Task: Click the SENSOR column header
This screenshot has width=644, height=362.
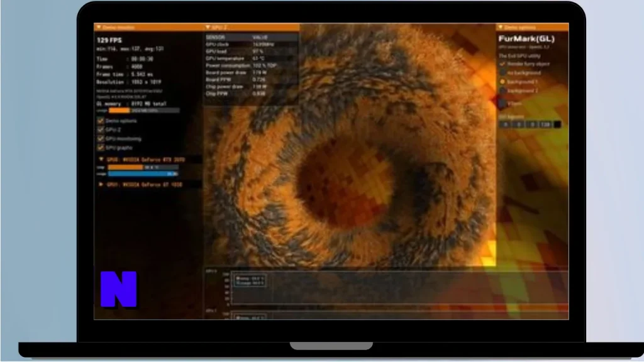Action: coord(215,37)
